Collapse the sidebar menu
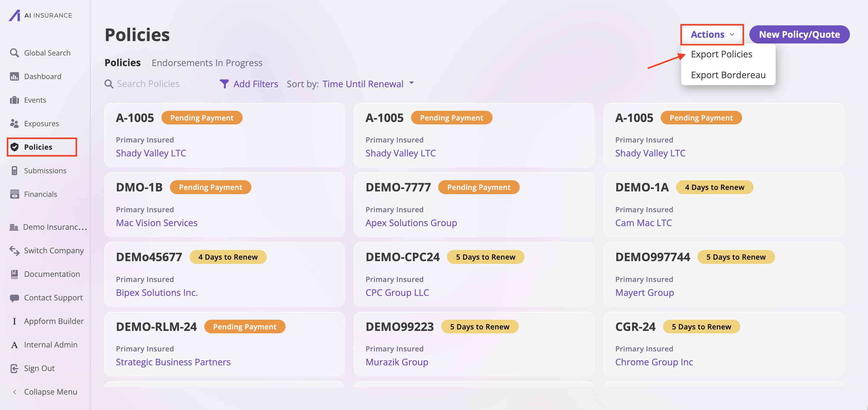 (50, 392)
